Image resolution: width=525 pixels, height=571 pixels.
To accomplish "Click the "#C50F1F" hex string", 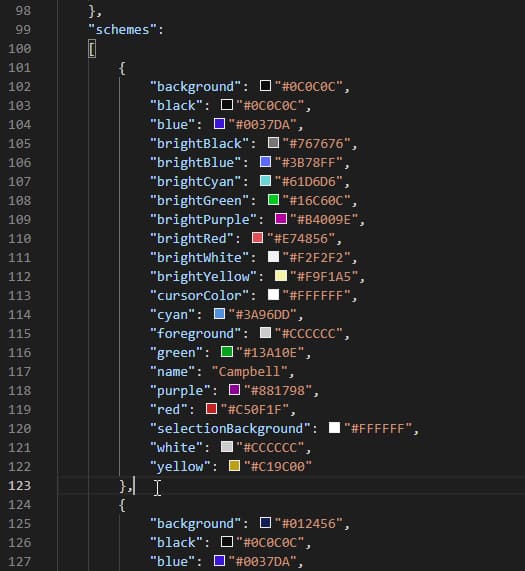I will [255, 409].
